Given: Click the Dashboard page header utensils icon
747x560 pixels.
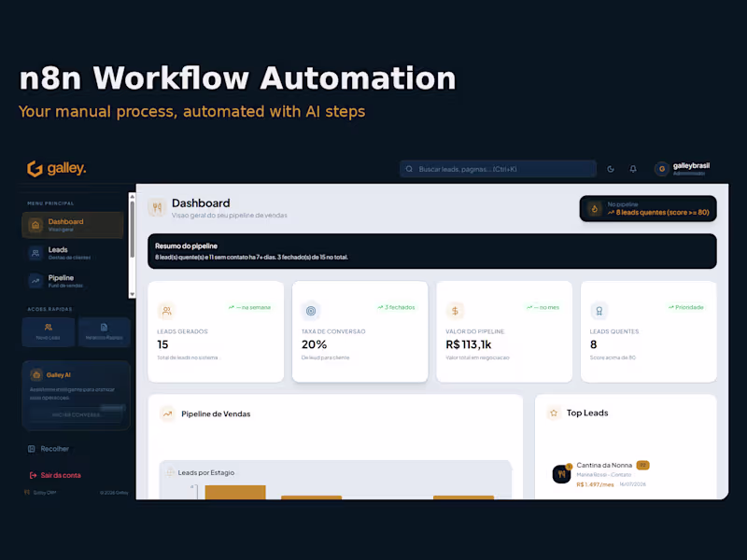Looking at the screenshot, I should click(x=157, y=208).
